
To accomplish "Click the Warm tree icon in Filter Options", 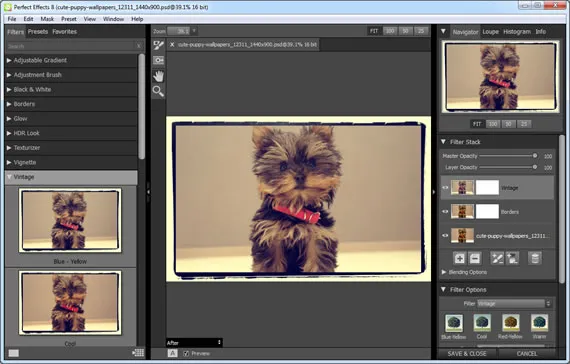I will pos(539,323).
